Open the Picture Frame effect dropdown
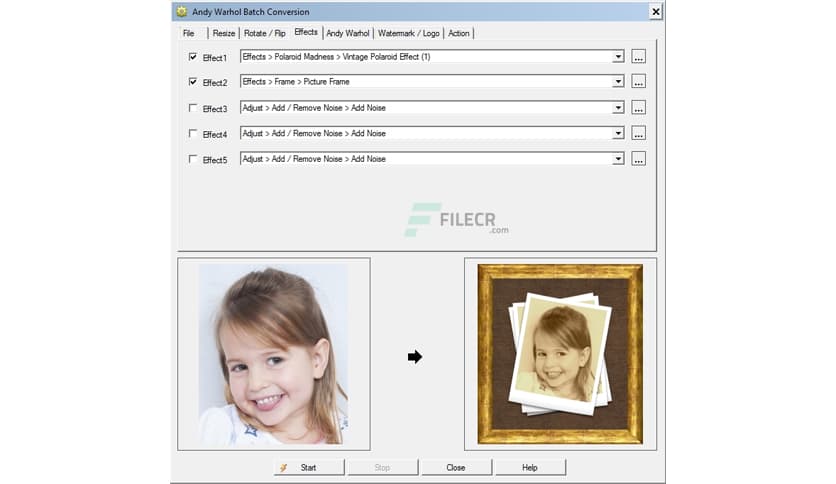836x484 pixels. tap(618, 82)
